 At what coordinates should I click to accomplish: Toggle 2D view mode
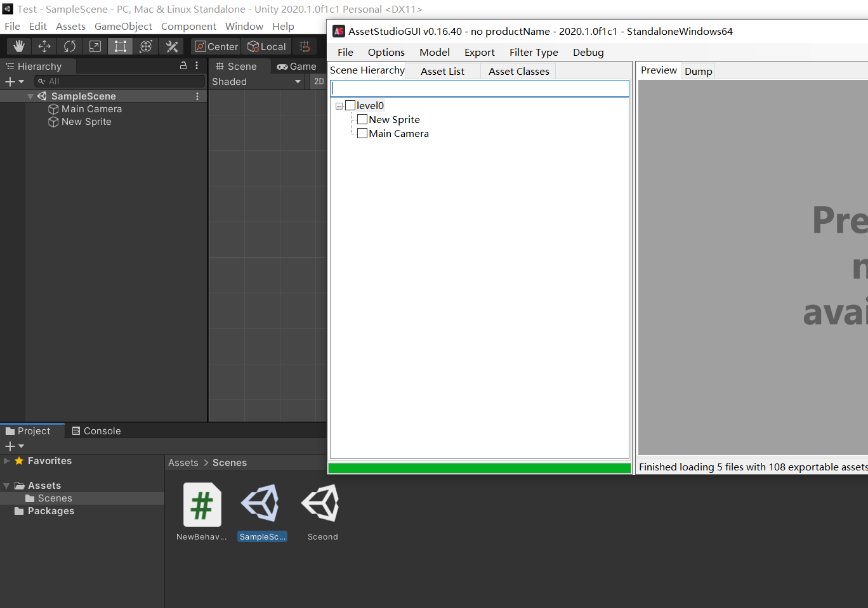(x=319, y=81)
